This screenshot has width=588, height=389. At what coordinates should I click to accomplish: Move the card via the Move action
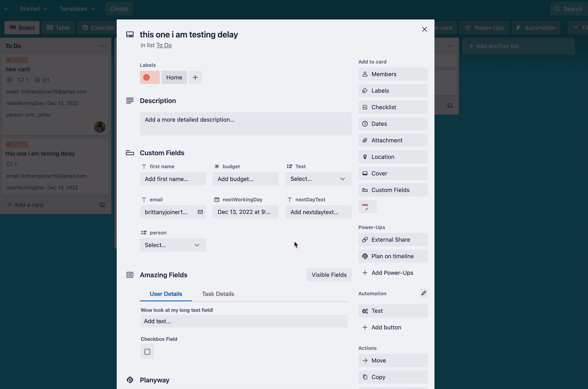click(x=393, y=360)
